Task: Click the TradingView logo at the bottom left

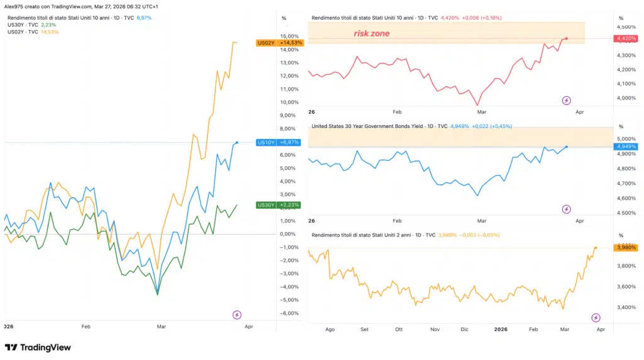Action: click(x=38, y=347)
